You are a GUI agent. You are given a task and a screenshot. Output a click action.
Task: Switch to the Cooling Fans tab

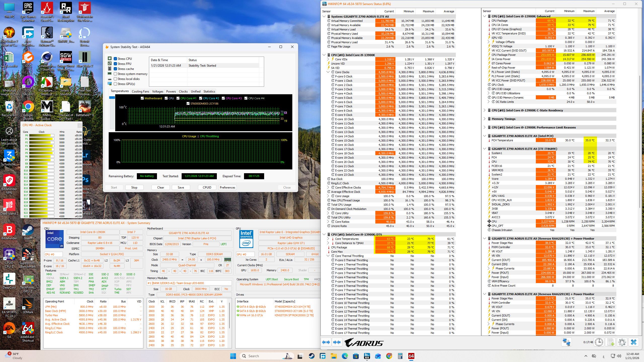point(140,92)
